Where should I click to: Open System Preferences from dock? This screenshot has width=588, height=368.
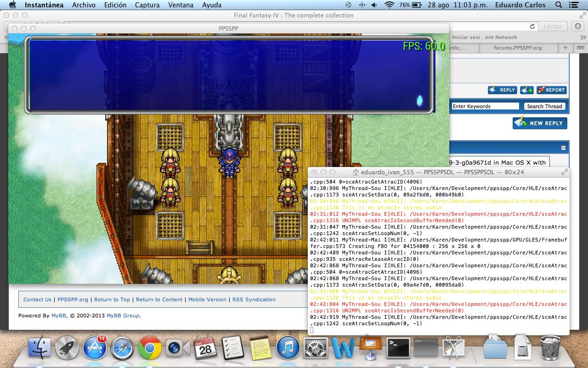click(x=316, y=348)
